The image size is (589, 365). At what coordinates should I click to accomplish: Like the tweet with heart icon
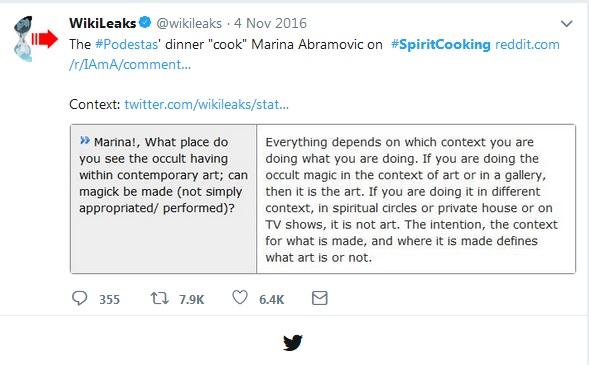pyautogui.click(x=240, y=297)
